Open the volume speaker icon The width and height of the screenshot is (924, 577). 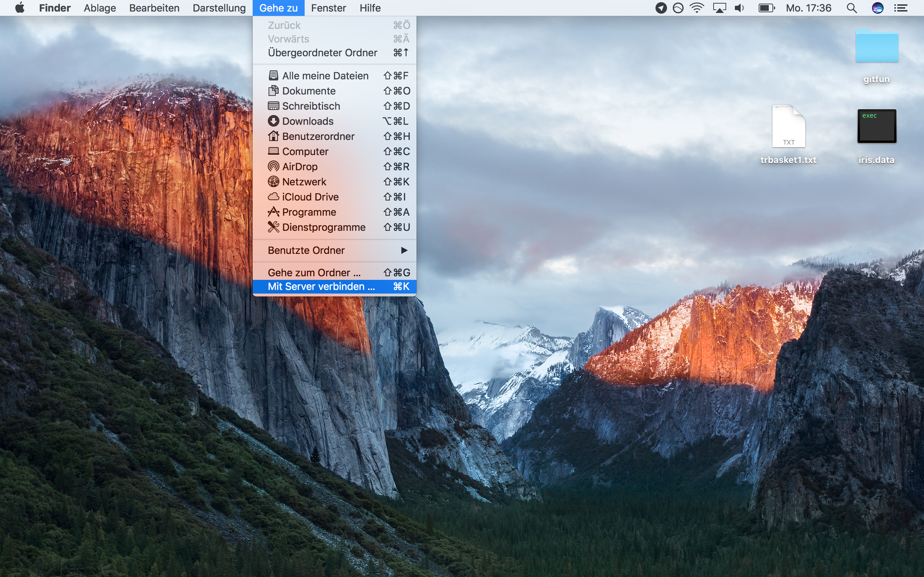click(x=739, y=8)
